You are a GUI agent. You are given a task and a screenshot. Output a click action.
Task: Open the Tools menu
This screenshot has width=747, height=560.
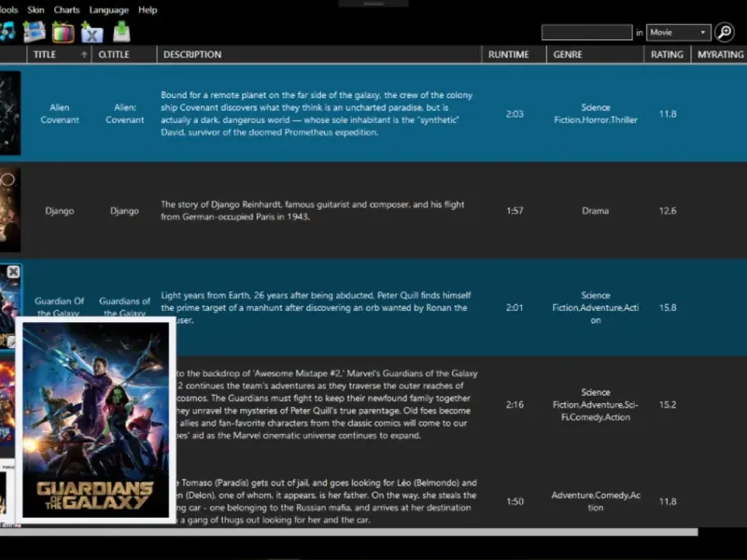[x=8, y=10]
